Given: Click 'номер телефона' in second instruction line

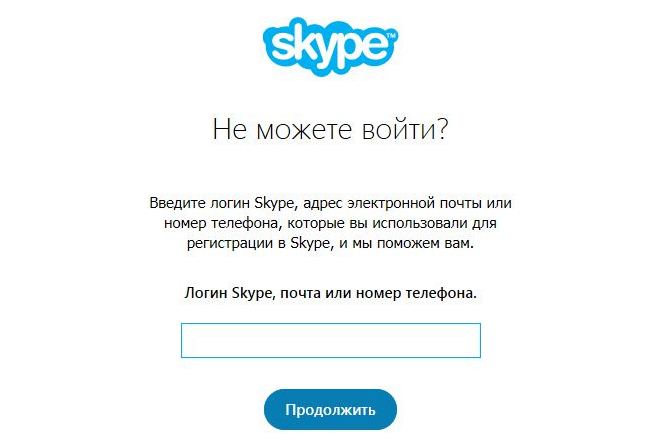Looking at the screenshot, I should coord(221,223).
